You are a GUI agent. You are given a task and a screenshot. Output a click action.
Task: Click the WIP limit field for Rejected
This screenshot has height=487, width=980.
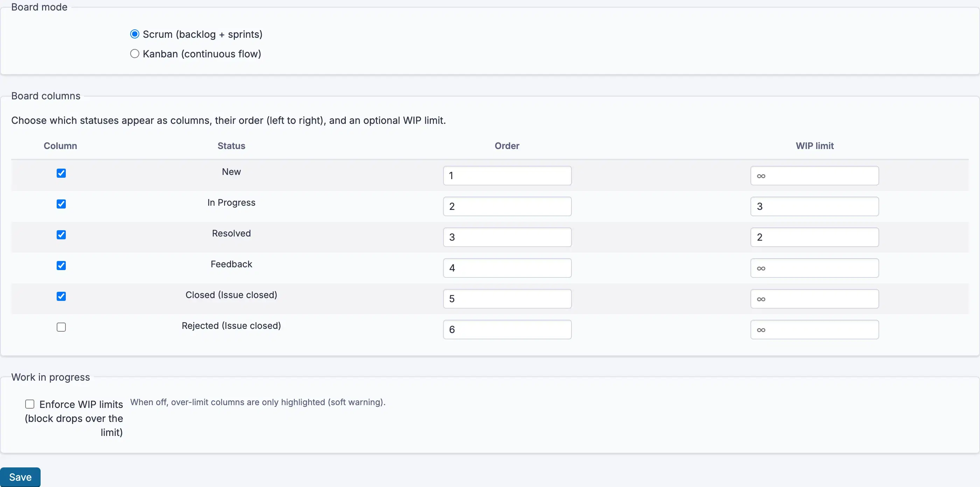(814, 330)
